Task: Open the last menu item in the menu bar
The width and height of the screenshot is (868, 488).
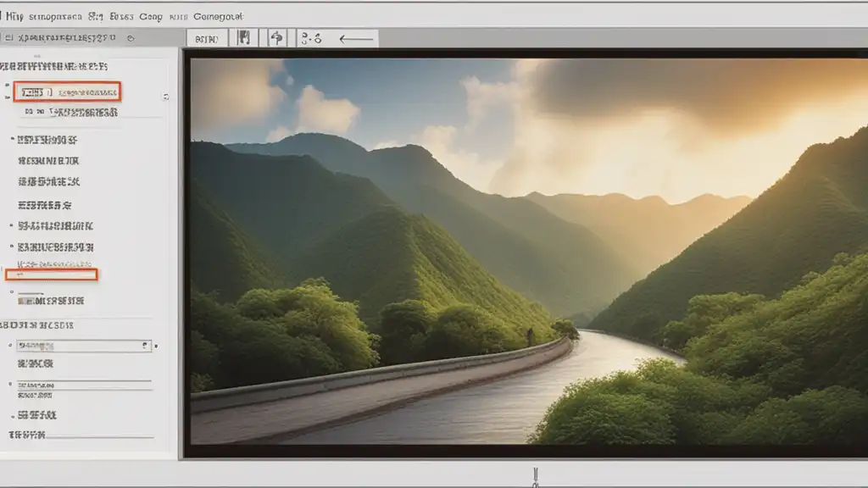Action: click(x=218, y=17)
